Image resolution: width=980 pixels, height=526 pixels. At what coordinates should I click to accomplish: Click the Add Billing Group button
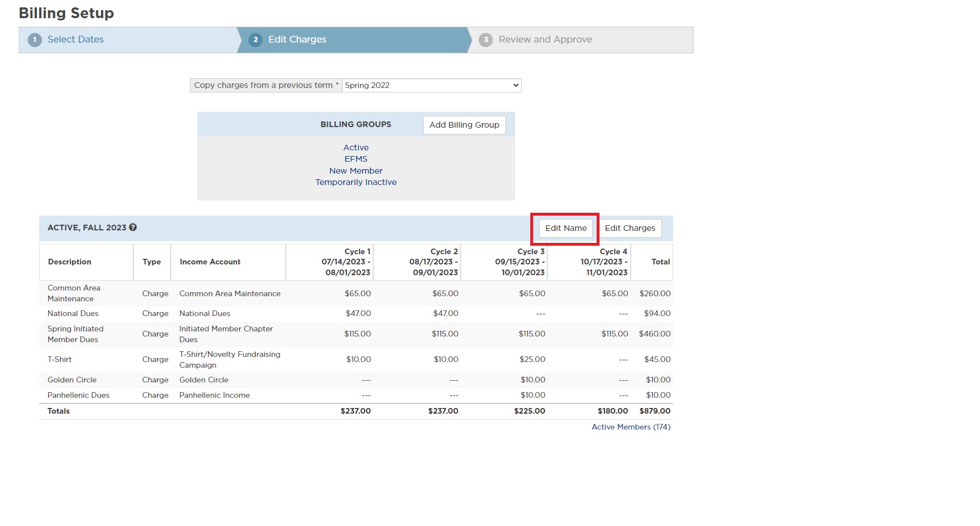tap(464, 125)
